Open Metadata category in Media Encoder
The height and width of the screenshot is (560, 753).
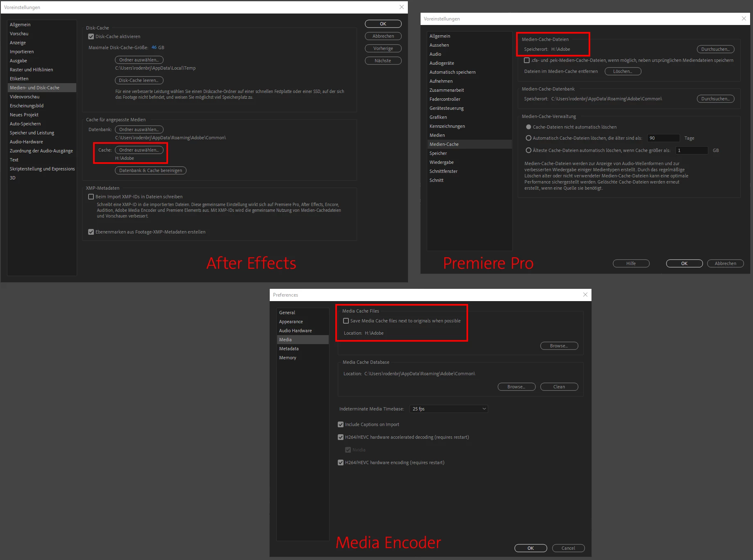tap(303, 349)
